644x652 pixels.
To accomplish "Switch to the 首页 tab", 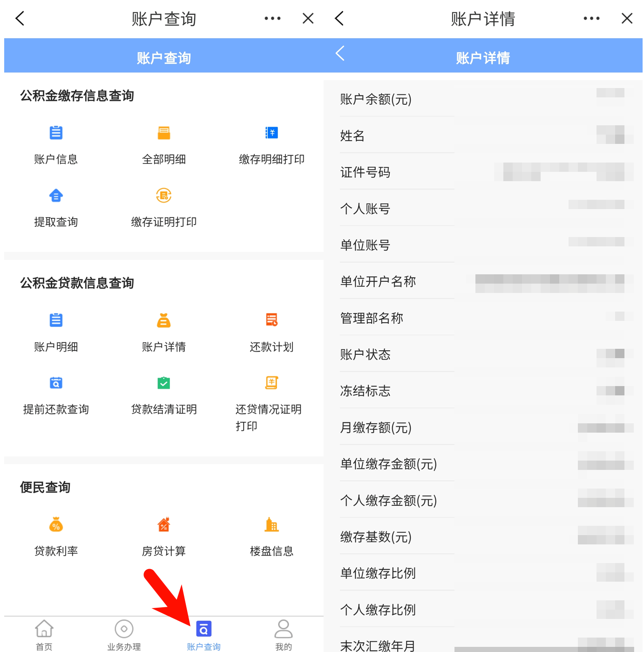I will tap(44, 634).
